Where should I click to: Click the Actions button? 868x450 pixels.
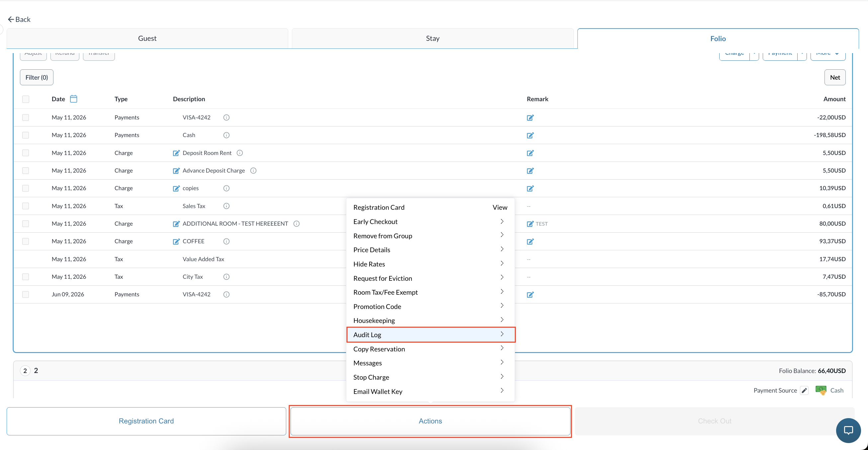click(430, 421)
